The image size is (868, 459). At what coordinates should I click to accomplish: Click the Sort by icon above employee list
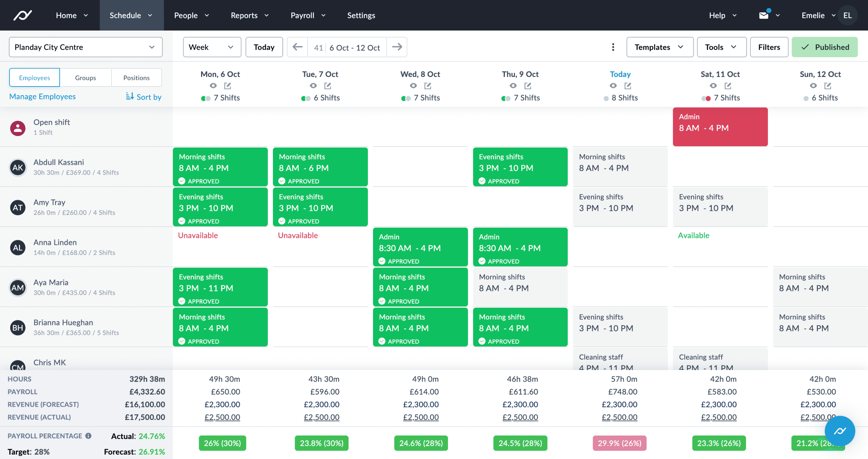pos(130,97)
